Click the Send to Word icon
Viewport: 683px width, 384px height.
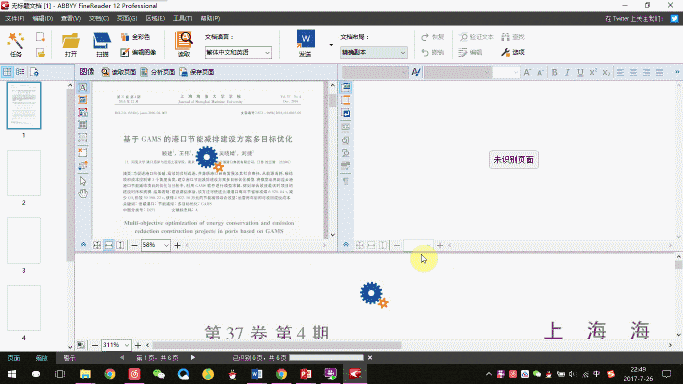tap(305, 44)
